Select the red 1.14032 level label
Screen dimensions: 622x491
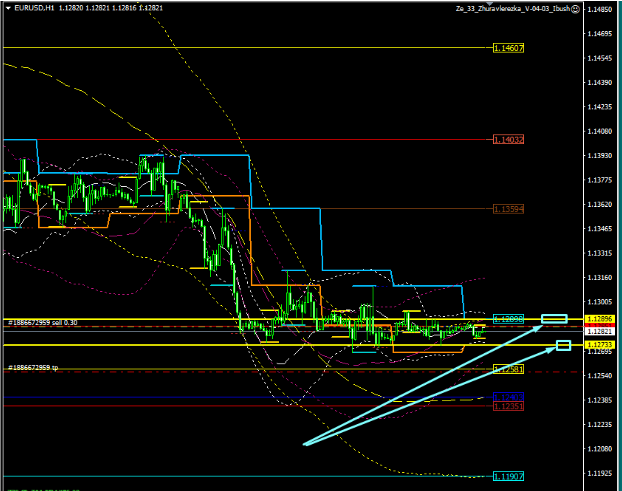[x=509, y=139]
